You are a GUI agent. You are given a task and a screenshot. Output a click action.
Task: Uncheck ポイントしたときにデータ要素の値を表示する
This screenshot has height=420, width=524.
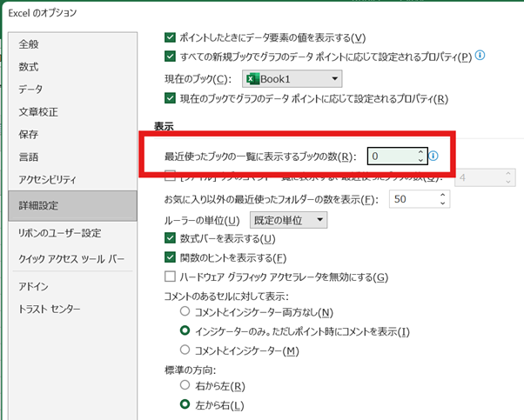(171, 37)
